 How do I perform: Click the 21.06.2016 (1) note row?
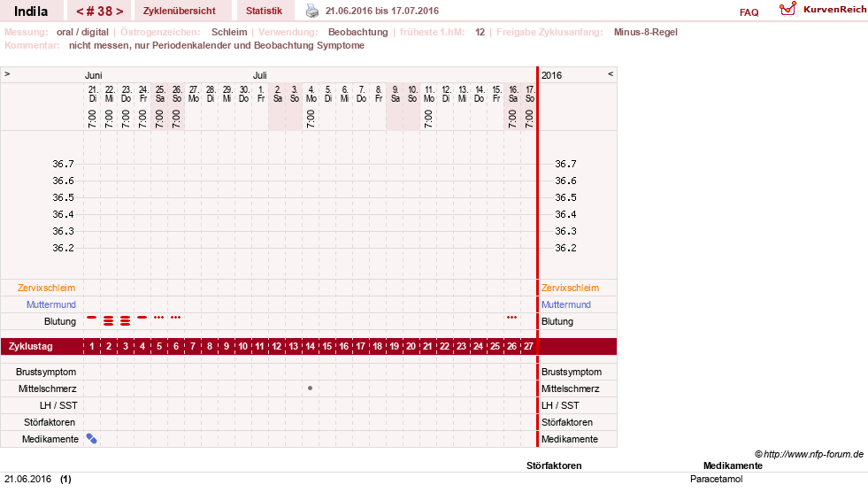38,479
